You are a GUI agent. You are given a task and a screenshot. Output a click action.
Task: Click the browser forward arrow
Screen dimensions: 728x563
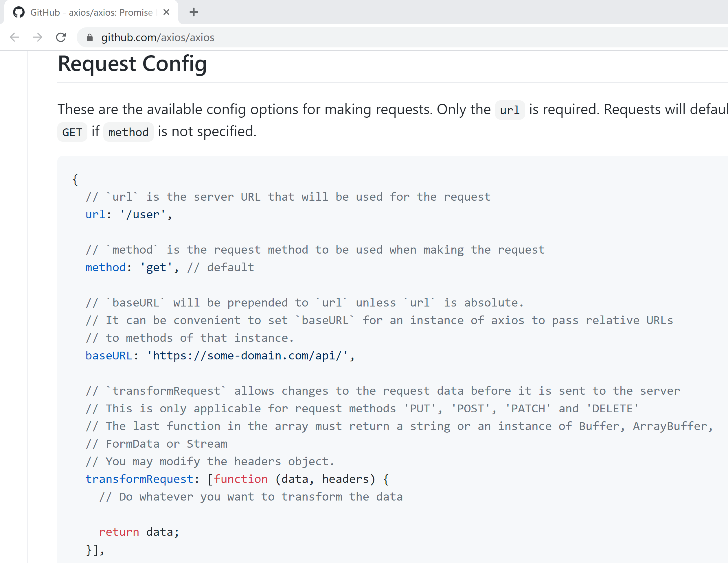point(38,37)
